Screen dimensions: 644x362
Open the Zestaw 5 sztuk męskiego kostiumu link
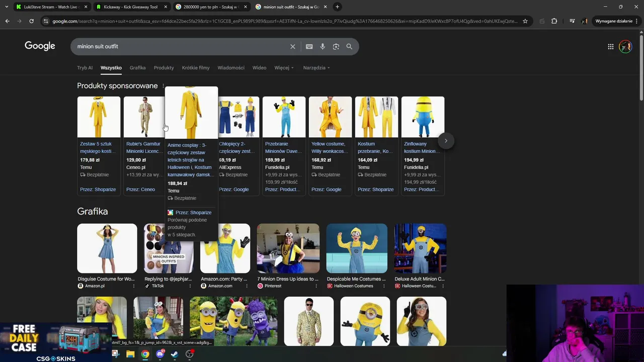98,147
